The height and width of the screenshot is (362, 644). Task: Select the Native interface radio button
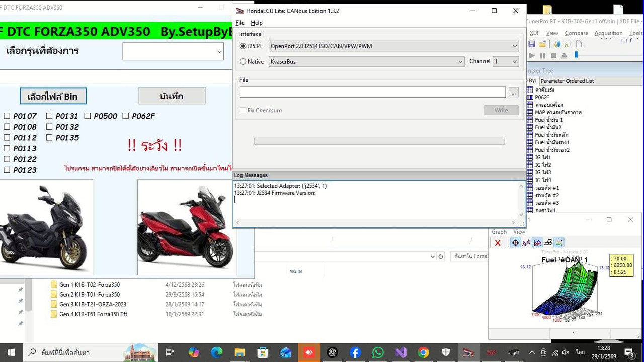244,62
